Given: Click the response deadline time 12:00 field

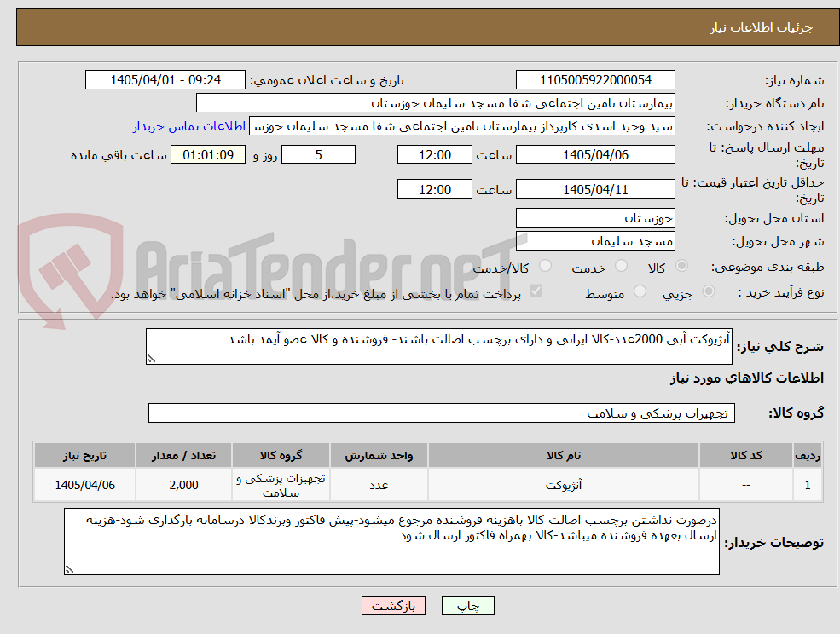Looking at the screenshot, I should (x=434, y=155).
